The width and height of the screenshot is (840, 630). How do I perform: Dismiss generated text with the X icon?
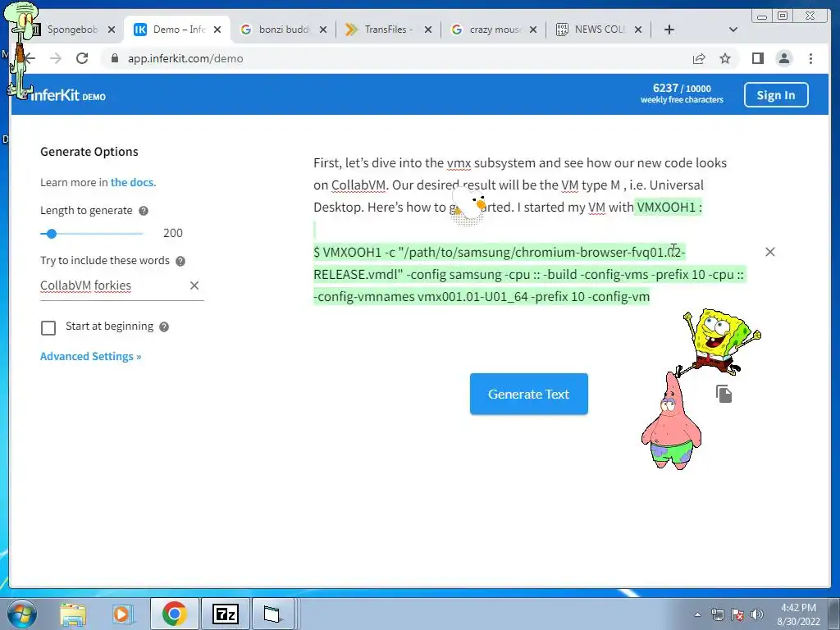(x=769, y=252)
